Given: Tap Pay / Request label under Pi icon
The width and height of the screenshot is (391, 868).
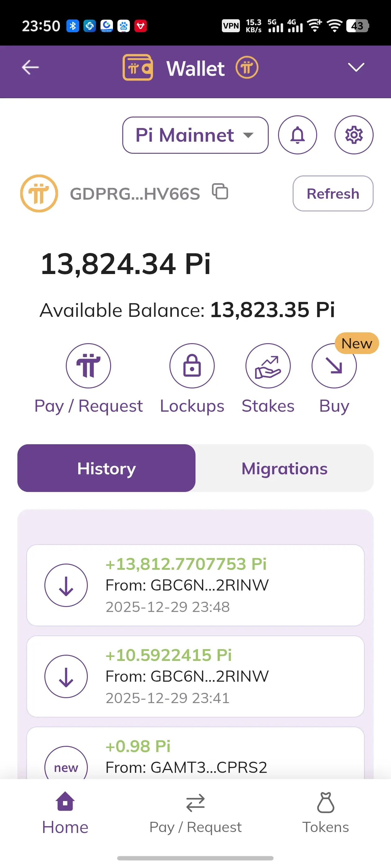Looking at the screenshot, I should [x=88, y=406].
